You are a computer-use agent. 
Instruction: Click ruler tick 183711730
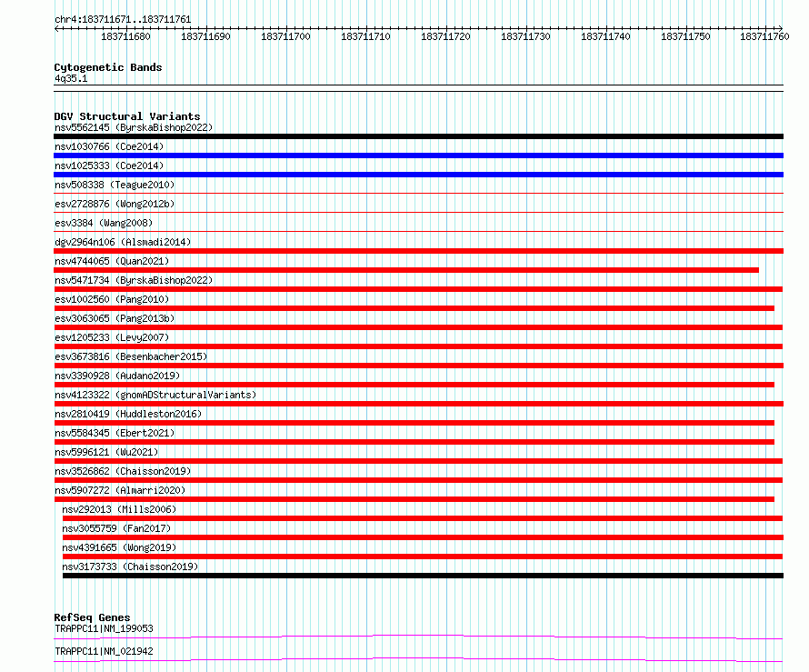point(525,36)
